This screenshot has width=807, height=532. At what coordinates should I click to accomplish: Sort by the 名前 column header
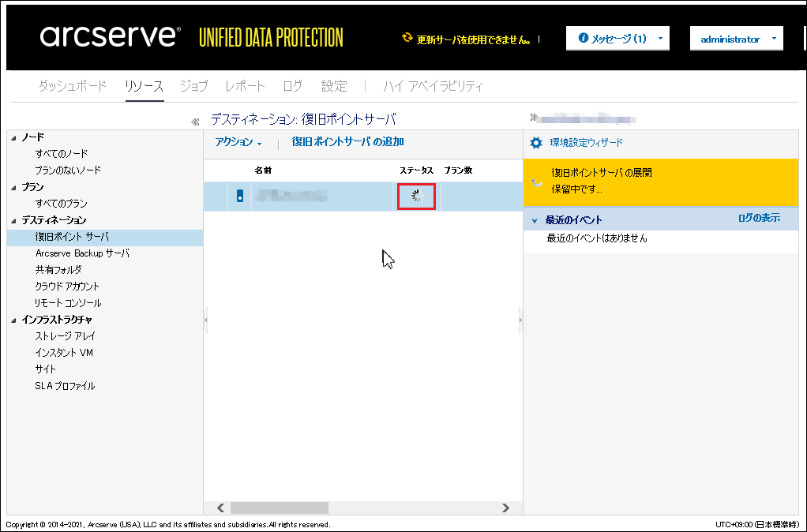click(263, 170)
